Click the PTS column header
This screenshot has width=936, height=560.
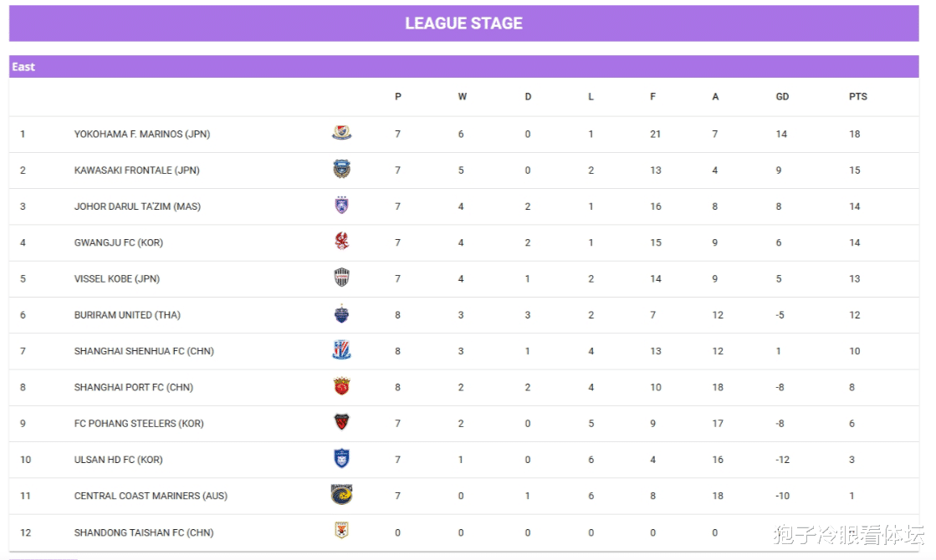[858, 97]
